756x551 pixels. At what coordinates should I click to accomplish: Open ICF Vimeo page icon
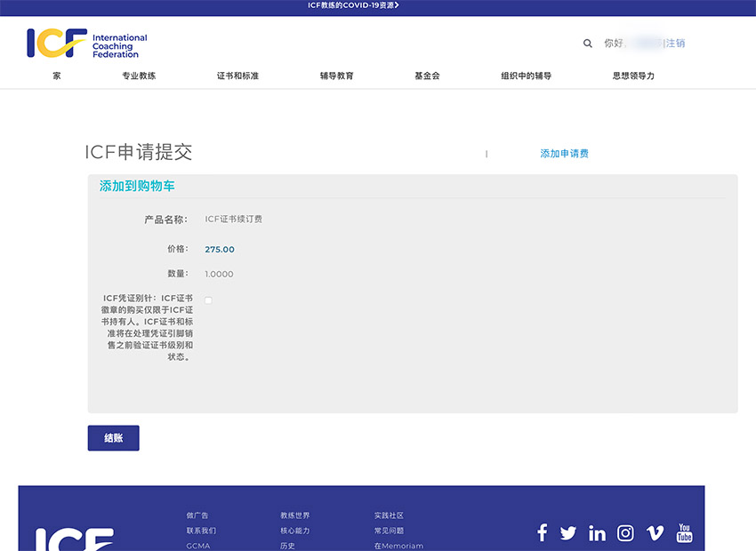pyautogui.click(x=655, y=533)
